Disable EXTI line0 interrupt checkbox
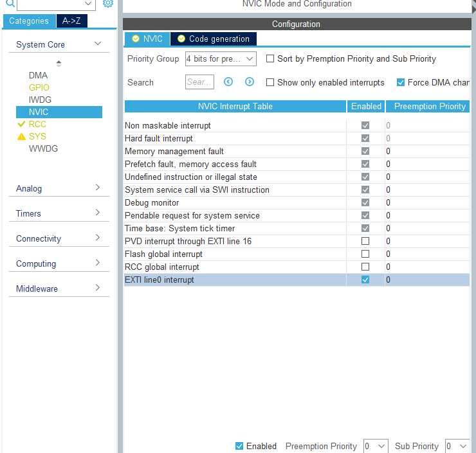The image size is (476, 453). point(365,280)
